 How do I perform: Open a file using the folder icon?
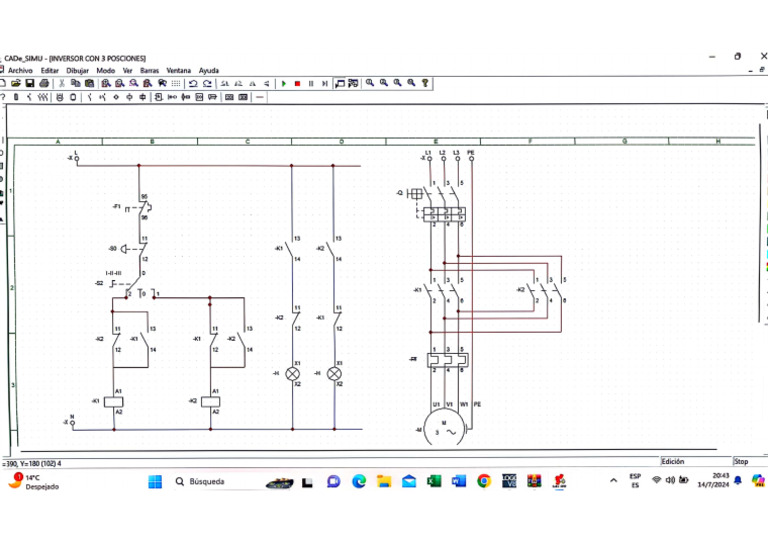[x=16, y=83]
